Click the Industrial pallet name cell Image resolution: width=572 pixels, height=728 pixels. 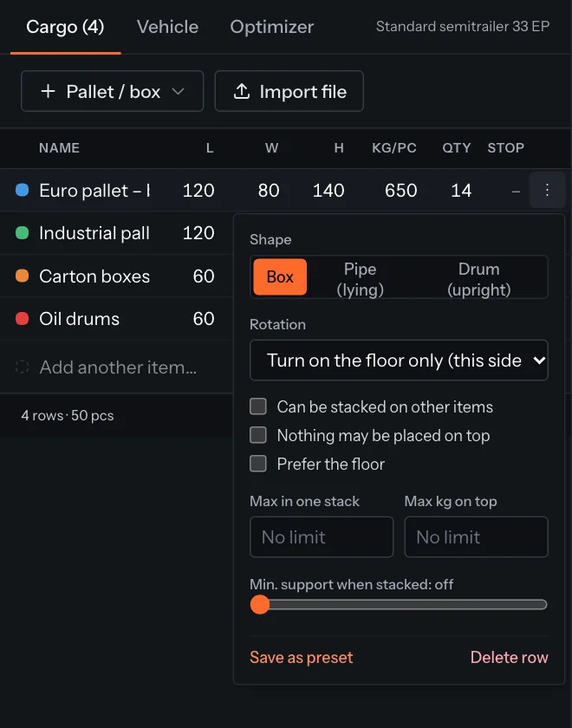[94, 233]
